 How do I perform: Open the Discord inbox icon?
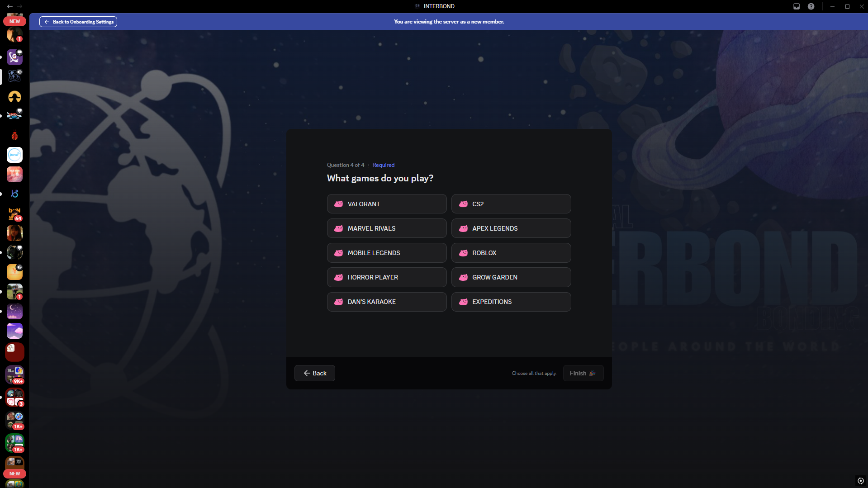pos(797,6)
